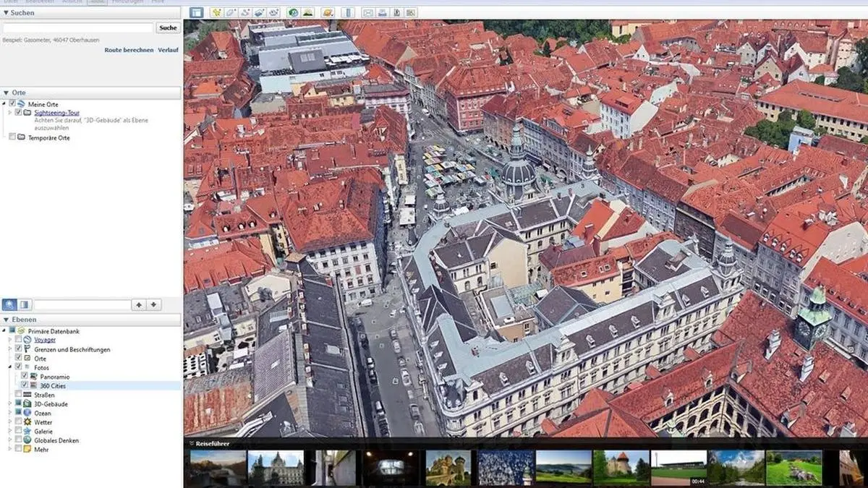Toggle sunlight on the landscape
The width and height of the screenshot is (868, 488).
[307, 12]
